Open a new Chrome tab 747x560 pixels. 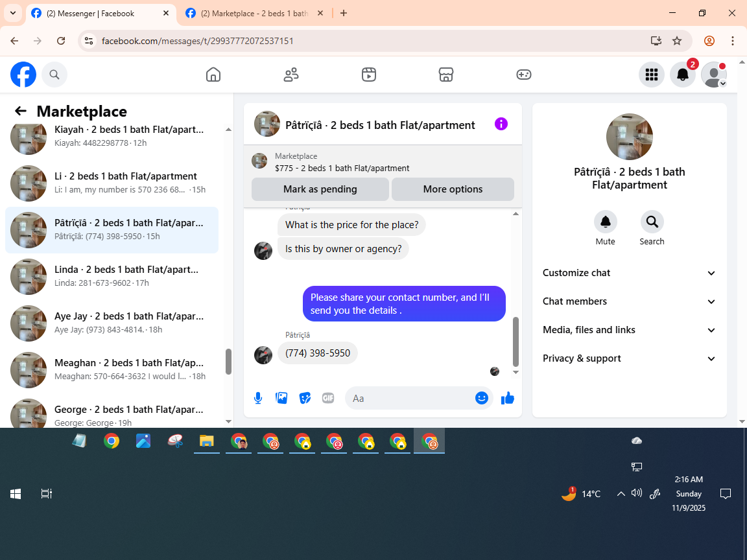344,14
